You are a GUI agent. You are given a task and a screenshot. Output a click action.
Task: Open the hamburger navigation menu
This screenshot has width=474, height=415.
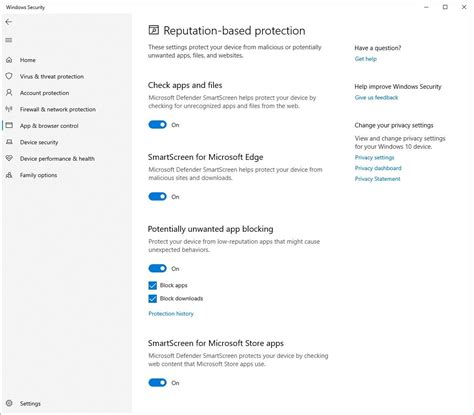[x=9, y=40]
